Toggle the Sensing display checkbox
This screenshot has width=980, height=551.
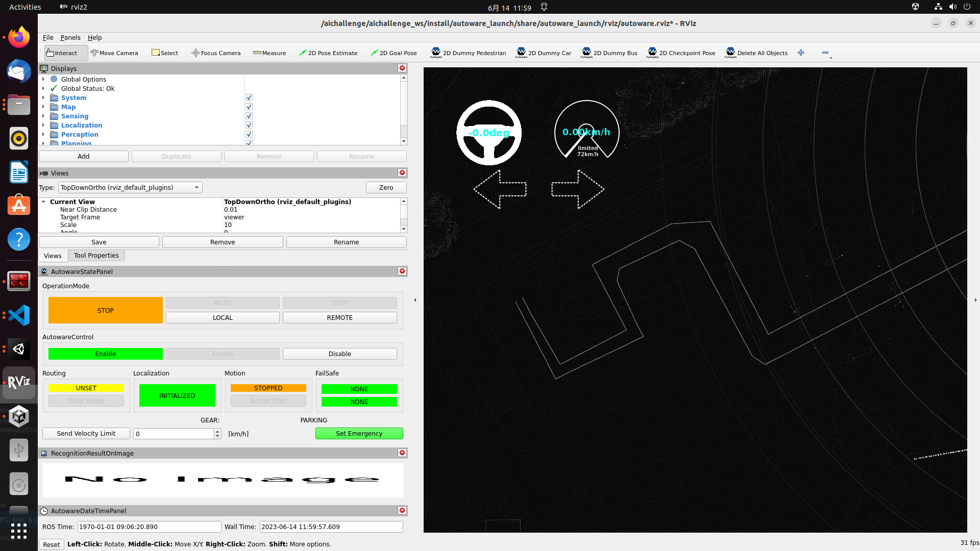tap(249, 116)
